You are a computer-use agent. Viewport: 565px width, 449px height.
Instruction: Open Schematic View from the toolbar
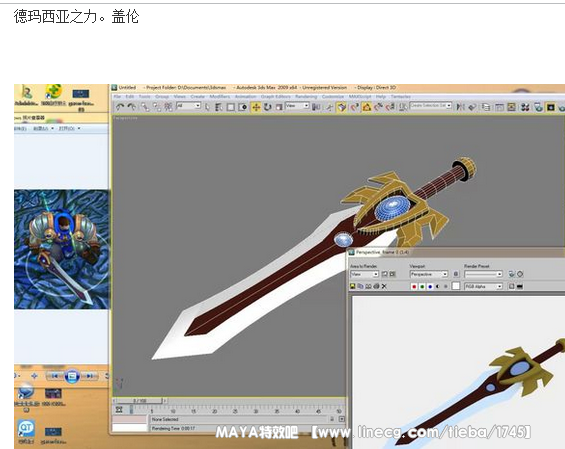[x=511, y=107]
